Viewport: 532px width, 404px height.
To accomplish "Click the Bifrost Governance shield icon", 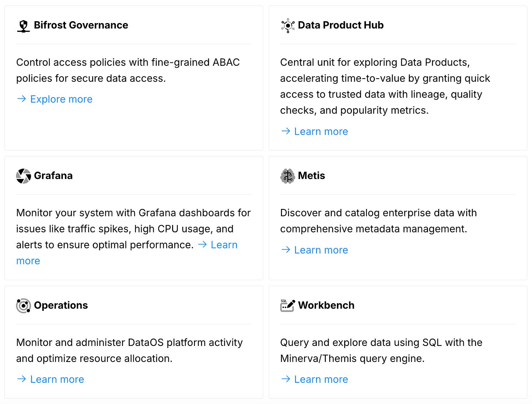I will (x=23, y=26).
